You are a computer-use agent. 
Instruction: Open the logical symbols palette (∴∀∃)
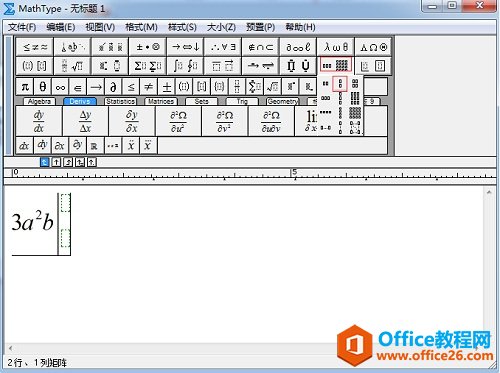click(223, 47)
